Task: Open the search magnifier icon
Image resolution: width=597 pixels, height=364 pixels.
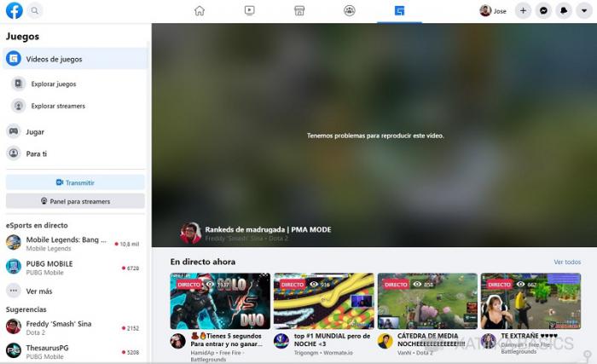Action: [x=35, y=10]
